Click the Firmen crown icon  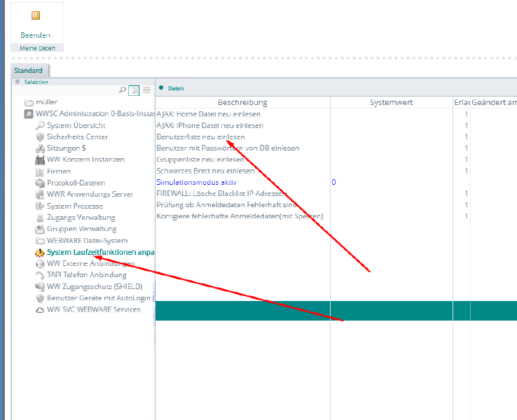tap(40, 171)
